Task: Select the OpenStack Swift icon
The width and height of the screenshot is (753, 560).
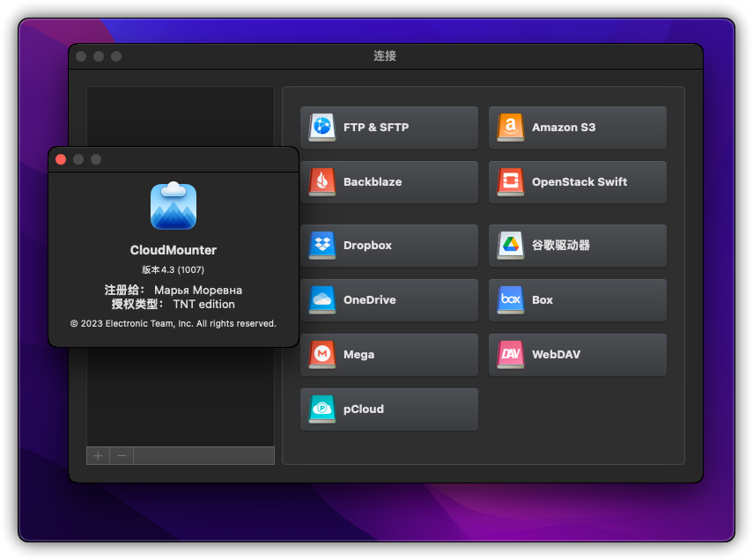Action: click(x=510, y=182)
